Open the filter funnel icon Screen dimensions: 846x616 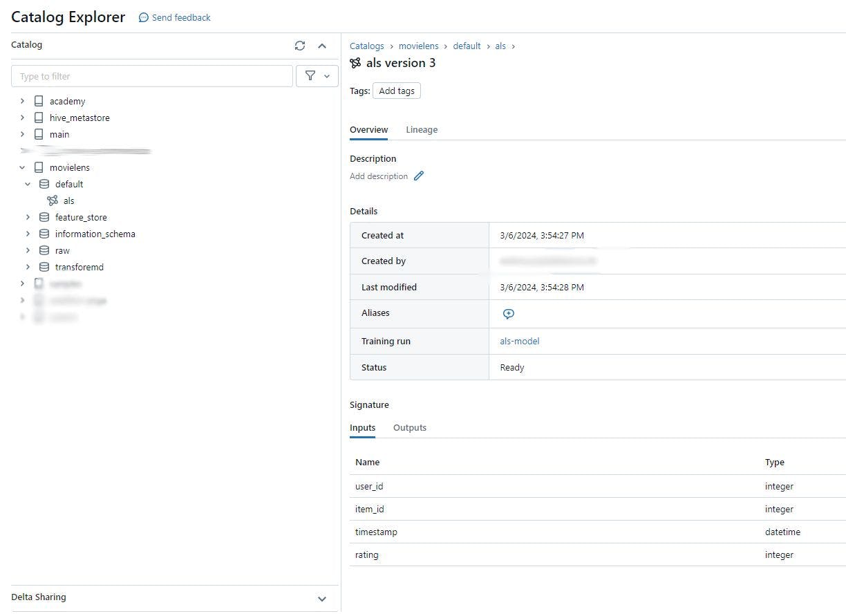pos(311,76)
